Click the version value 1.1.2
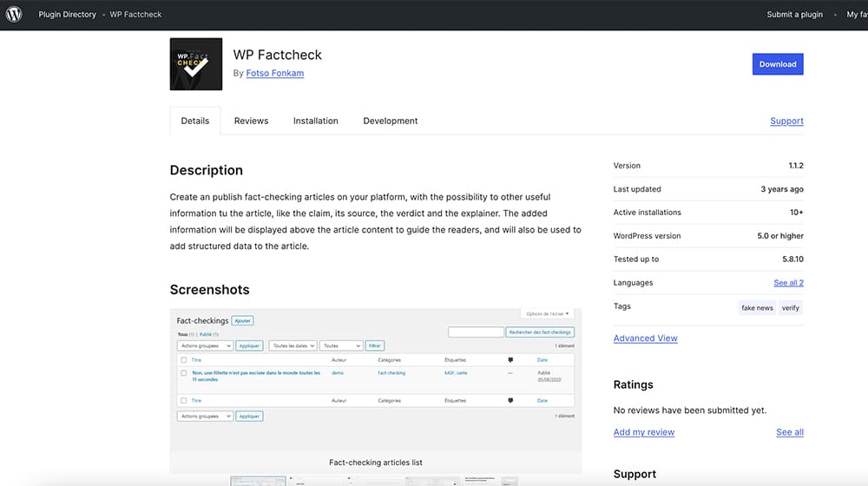 coord(796,166)
